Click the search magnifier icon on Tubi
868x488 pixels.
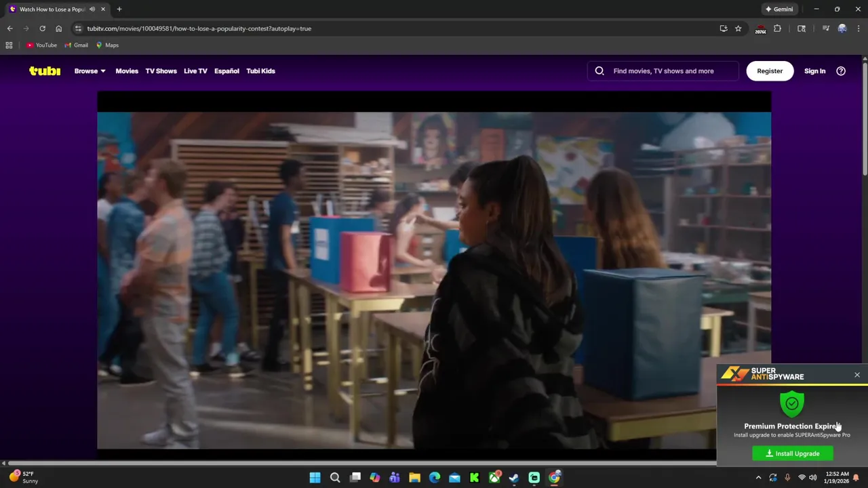pos(599,70)
